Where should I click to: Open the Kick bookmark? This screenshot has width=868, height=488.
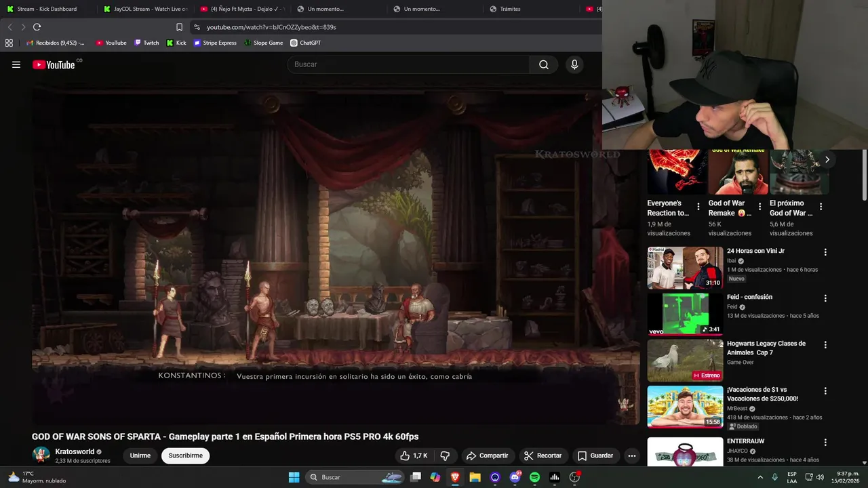(176, 43)
